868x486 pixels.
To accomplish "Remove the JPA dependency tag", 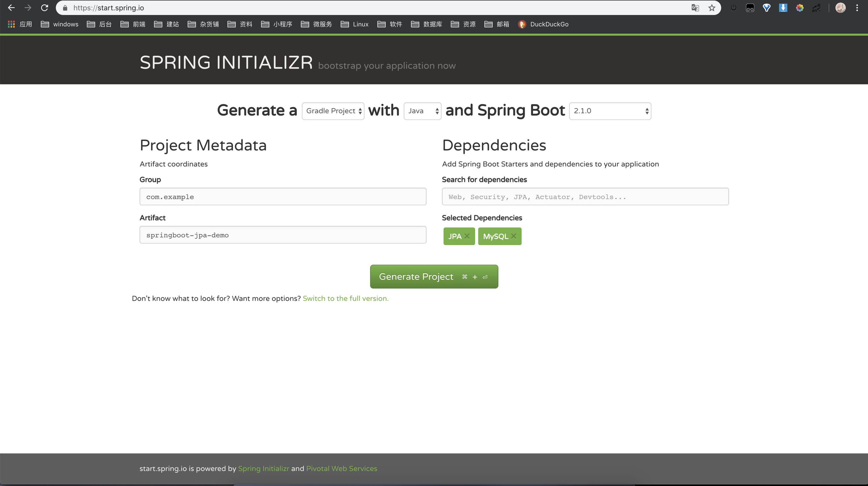I will (x=467, y=236).
